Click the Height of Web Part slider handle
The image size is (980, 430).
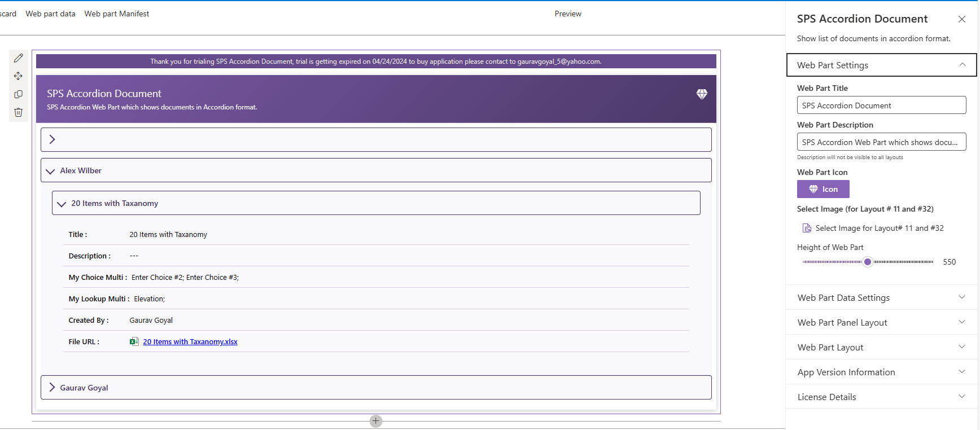(868, 262)
